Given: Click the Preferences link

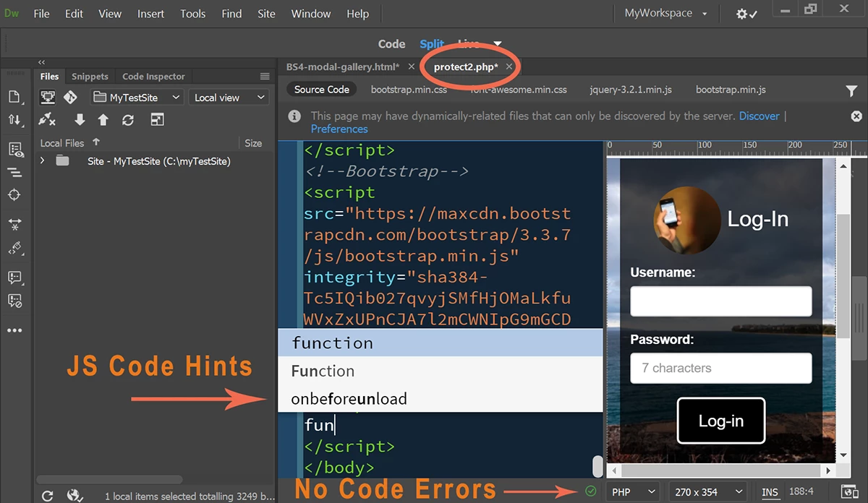Looking at the screenshot, I should click(339, 129).
